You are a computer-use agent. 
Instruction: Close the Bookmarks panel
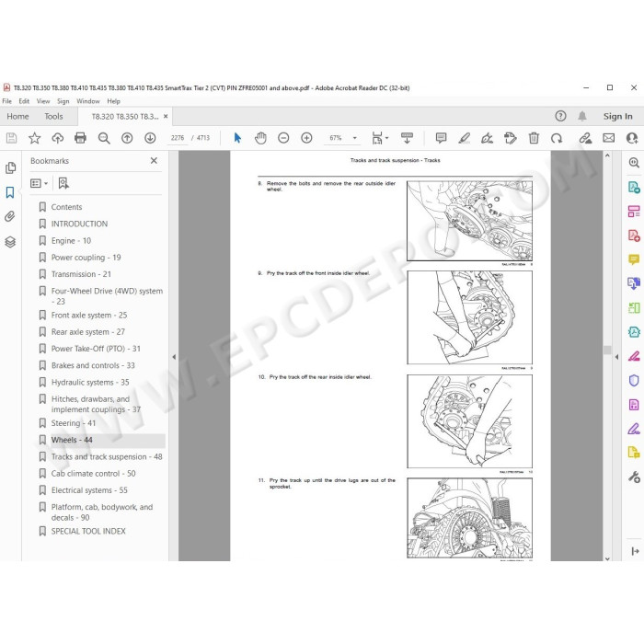point(154,161)
